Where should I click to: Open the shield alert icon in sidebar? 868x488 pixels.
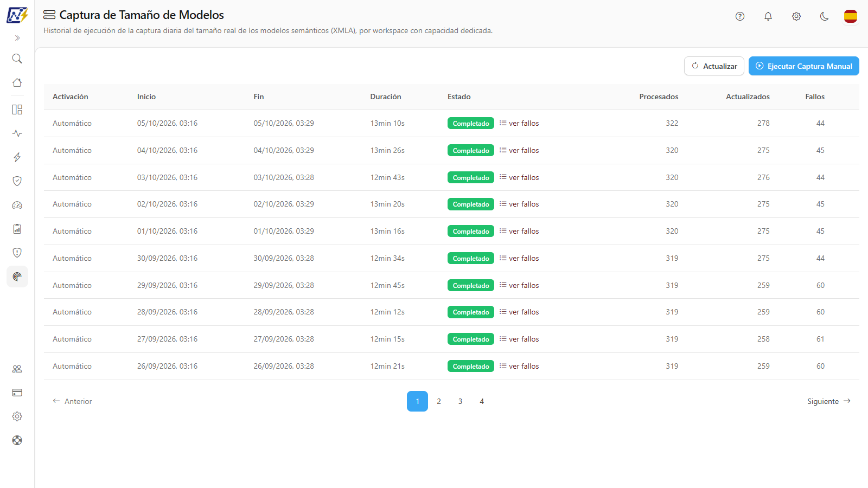pyautogui.click(x=17, y=253)
